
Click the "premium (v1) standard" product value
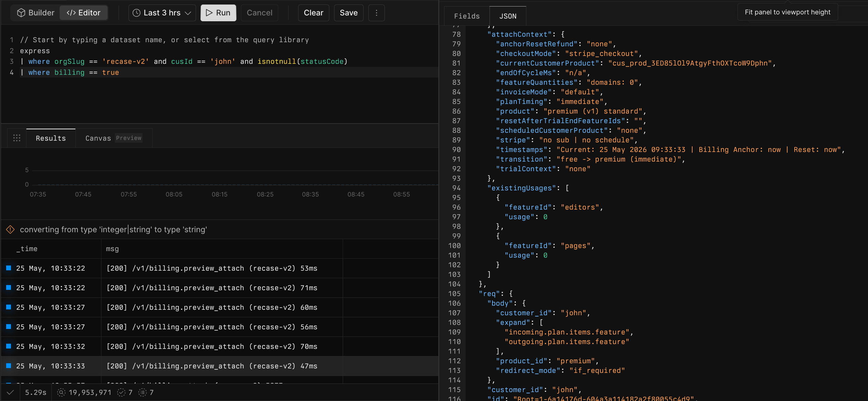pos(593,111)
